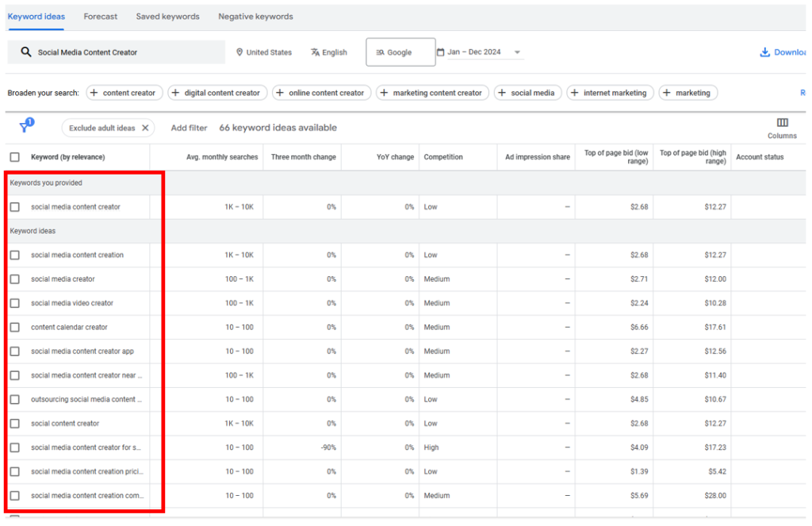This screenshot has height=526, width=812.
Task: Open the Negative keywords tab
Action: click(x=255, y=16)
